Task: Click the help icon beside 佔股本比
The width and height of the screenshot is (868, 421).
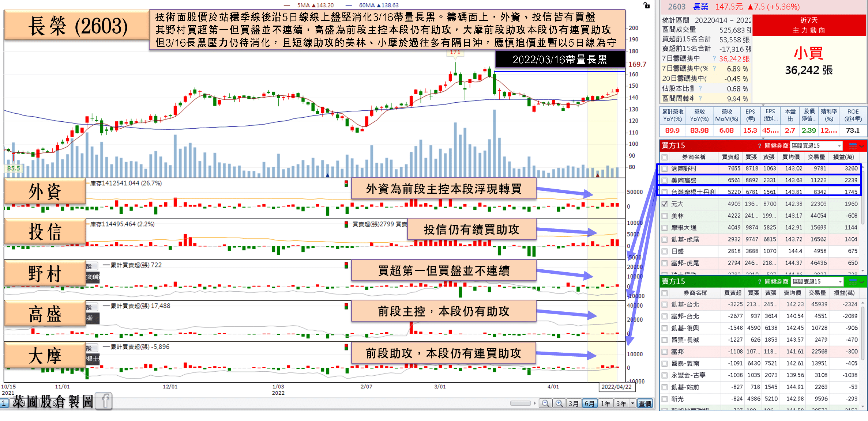Action: coord(700,88)
